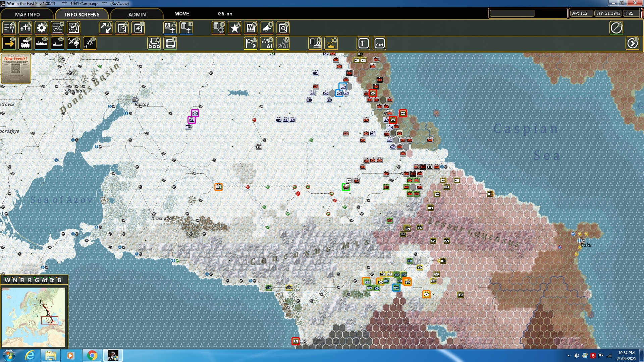This screenshot has height=362, width=644.
Task: Switch to the INFO SCREENS tab
Action: (x=82, y=14)
